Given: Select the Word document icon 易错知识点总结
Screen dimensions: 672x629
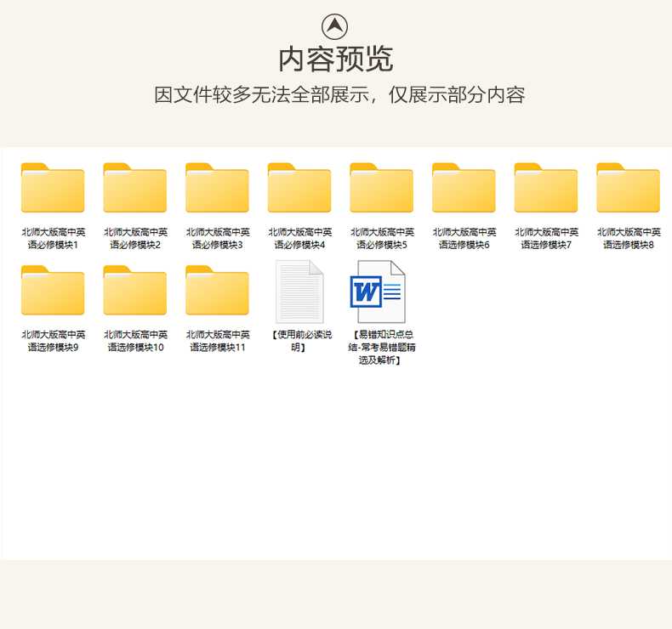Looking at the screenshot, I should click(x=378, y=292).
